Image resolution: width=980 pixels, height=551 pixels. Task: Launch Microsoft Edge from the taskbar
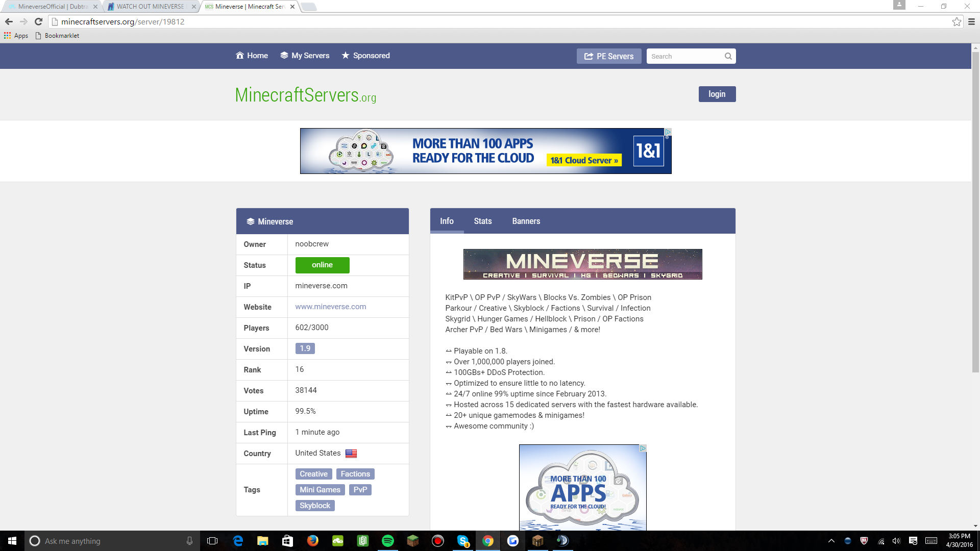click(238, 541)
